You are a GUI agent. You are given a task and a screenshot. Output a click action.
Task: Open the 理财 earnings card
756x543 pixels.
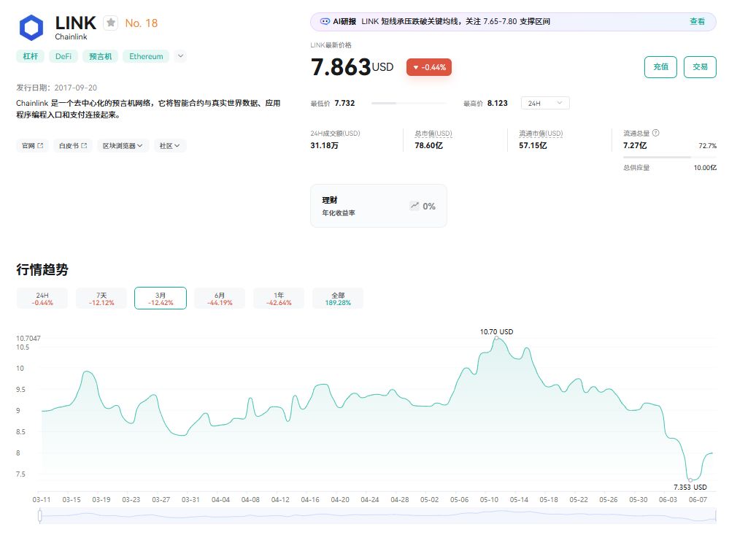click(379, 206)
